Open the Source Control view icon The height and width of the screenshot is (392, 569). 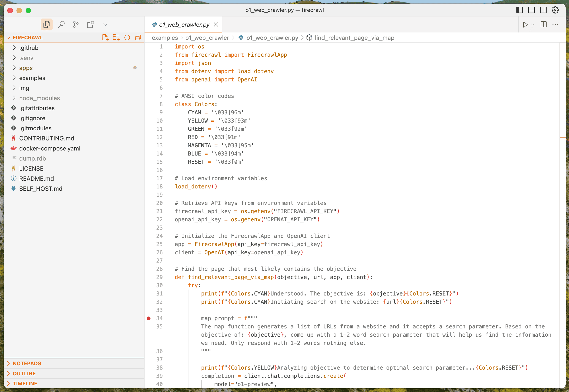point(76,24)
